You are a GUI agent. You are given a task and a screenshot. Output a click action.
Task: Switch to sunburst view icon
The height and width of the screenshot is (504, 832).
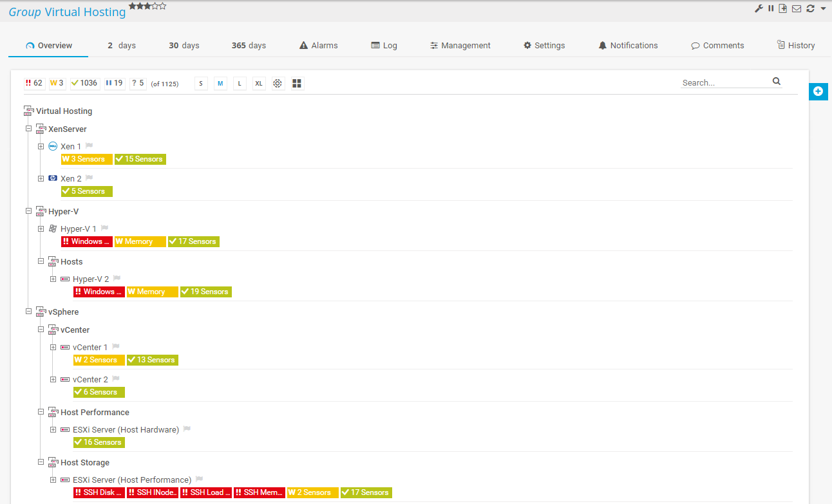tap(278, 84)
